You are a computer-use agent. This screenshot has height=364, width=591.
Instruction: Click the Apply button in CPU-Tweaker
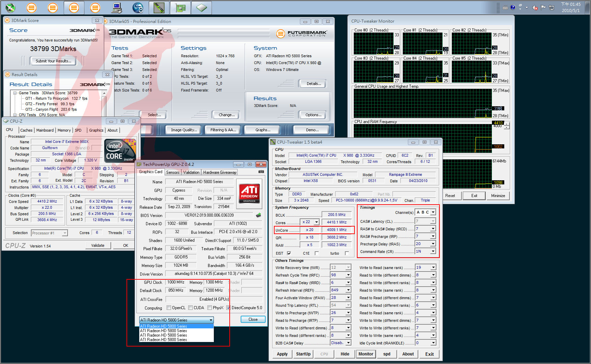[x=282, y=354]
